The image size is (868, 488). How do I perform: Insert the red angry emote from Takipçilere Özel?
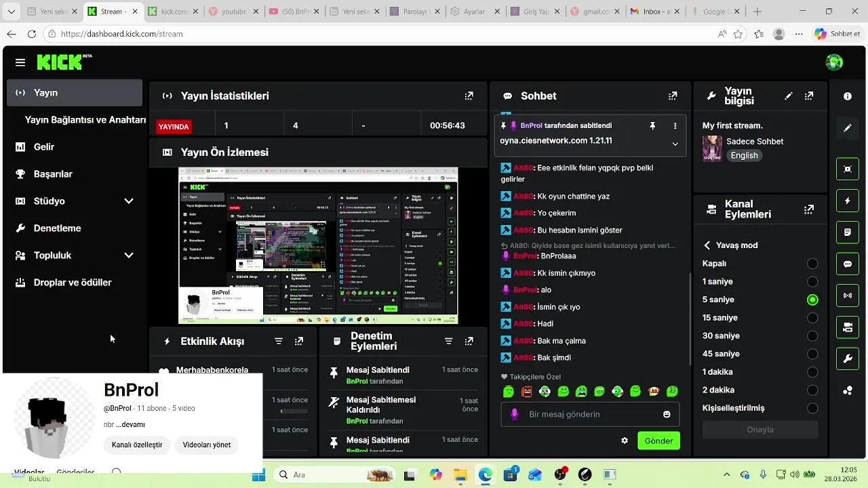click(x=527, y=391)
